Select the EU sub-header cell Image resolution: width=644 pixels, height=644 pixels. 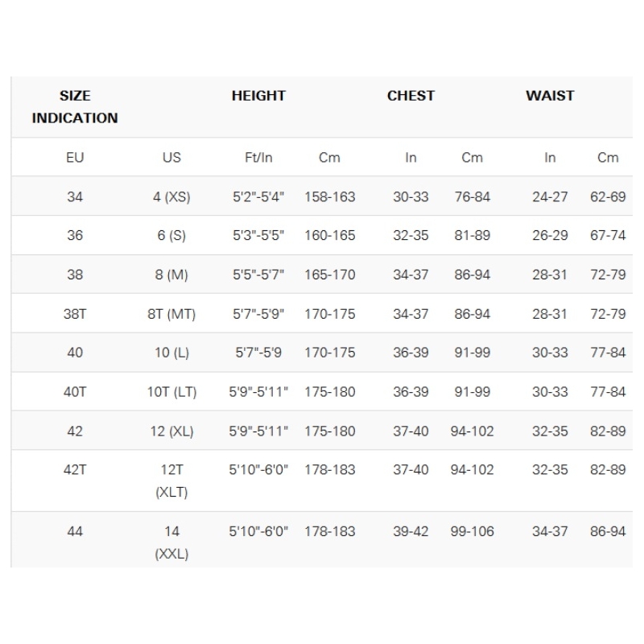pos(75,158)
